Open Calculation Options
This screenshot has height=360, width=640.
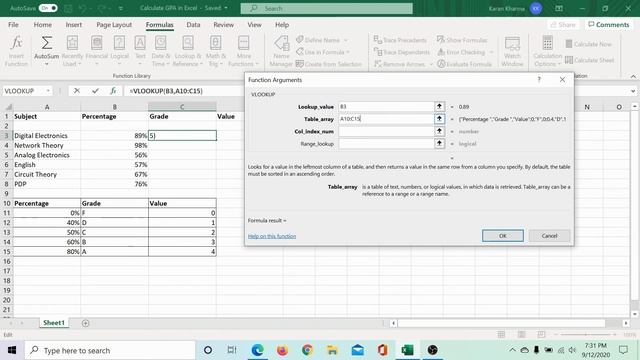click(547, 51)
